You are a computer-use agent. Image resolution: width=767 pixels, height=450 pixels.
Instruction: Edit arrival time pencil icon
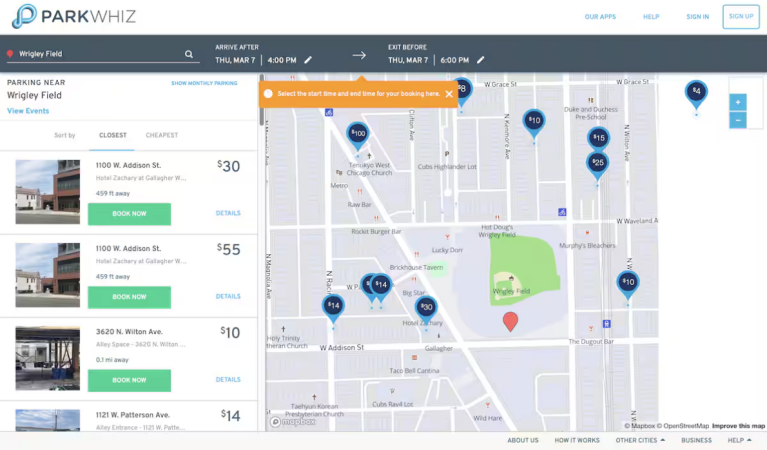tap(308, 60)
